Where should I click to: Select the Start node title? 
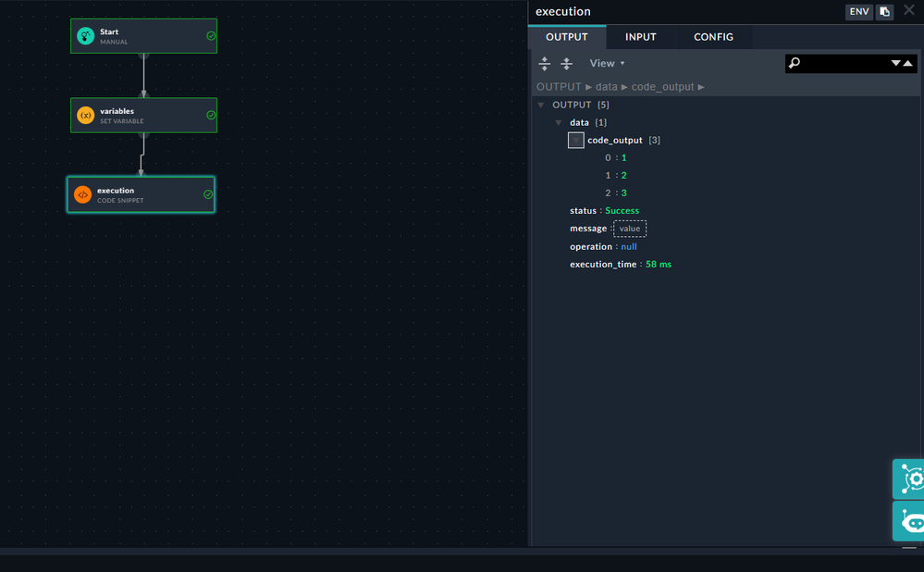click(x=109, y=31)
